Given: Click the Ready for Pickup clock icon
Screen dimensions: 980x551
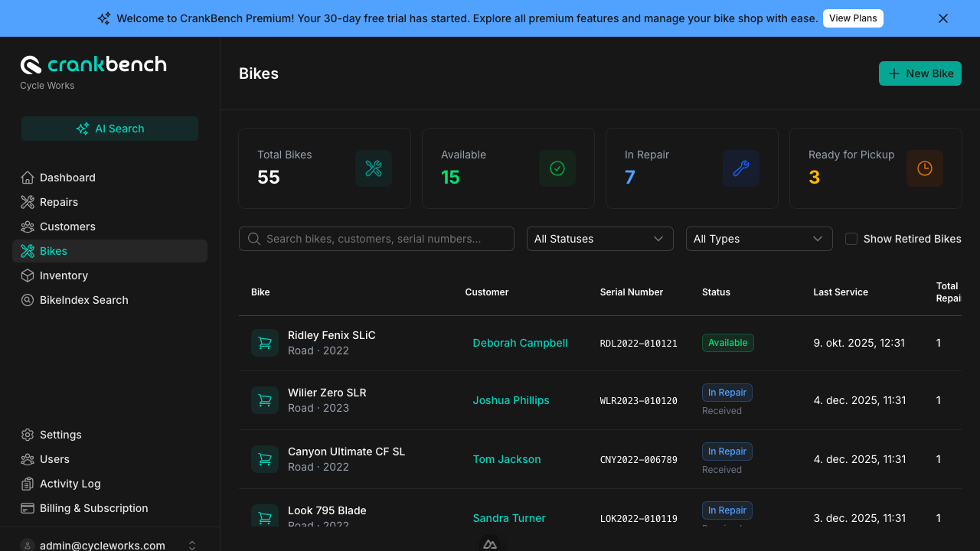Looking at the screenshot, I should tap(925, 168).
